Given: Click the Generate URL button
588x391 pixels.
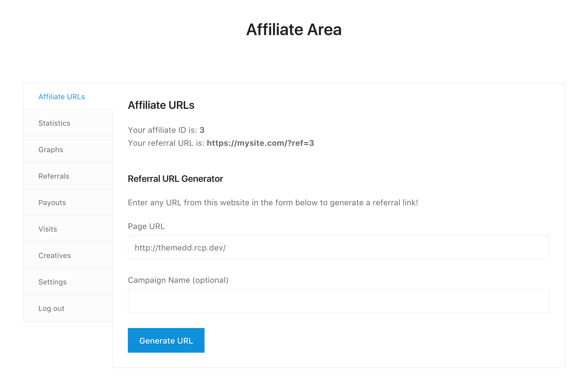Looking at the screenshot, I should tap(166, 340).
